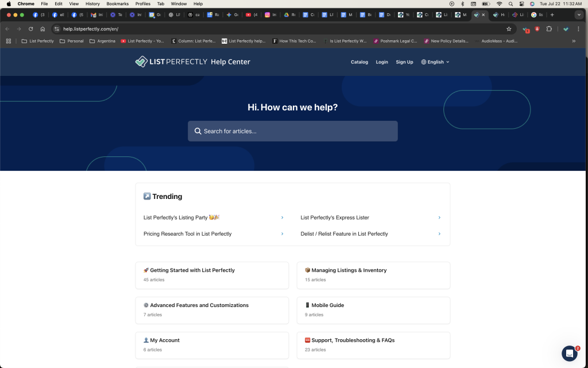588x368 pixels.
Task: Click the Search for articles field
Action: pos(292,131)
